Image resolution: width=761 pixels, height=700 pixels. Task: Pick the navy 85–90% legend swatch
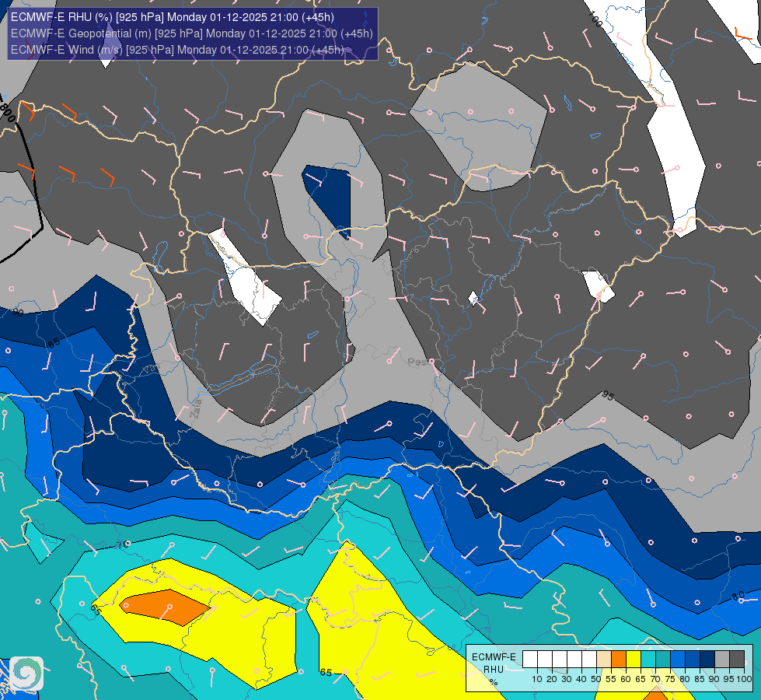(x=707, y=660)
